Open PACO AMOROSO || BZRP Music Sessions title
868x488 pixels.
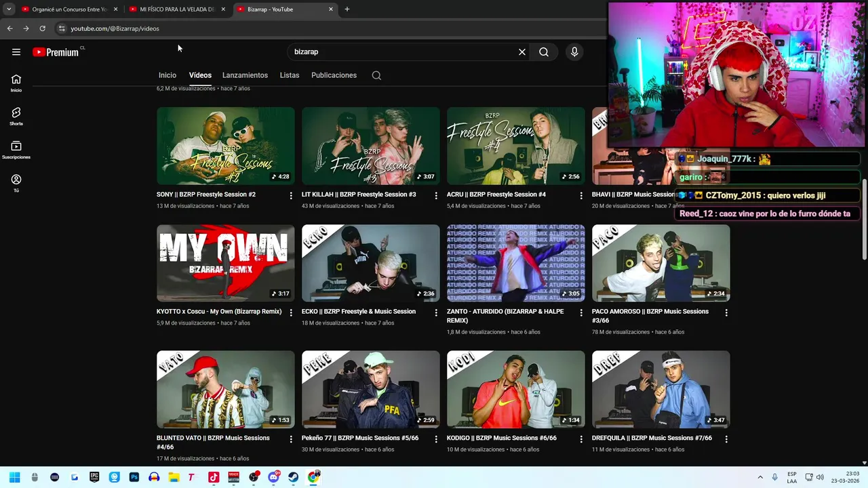tap(650, 316)
